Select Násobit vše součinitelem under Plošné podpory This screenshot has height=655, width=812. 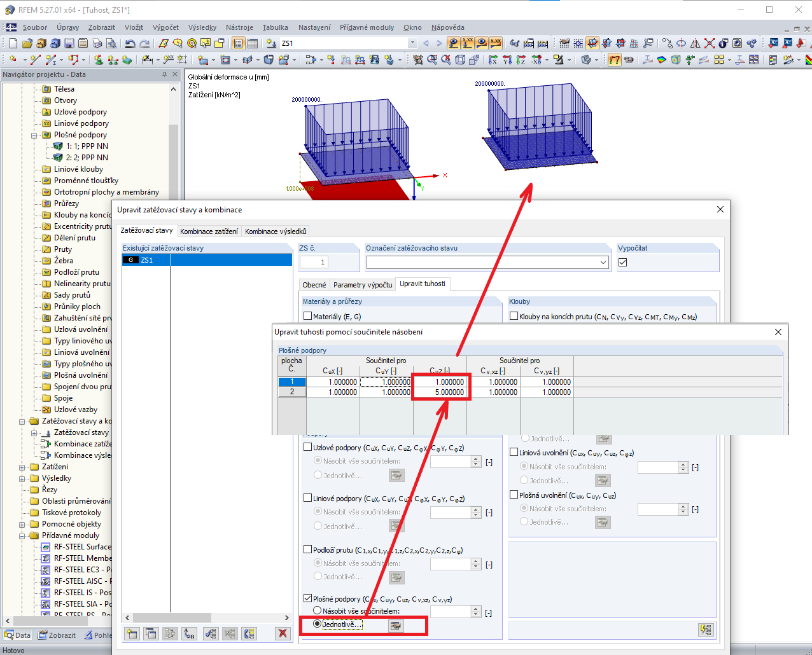pos(317,610)
